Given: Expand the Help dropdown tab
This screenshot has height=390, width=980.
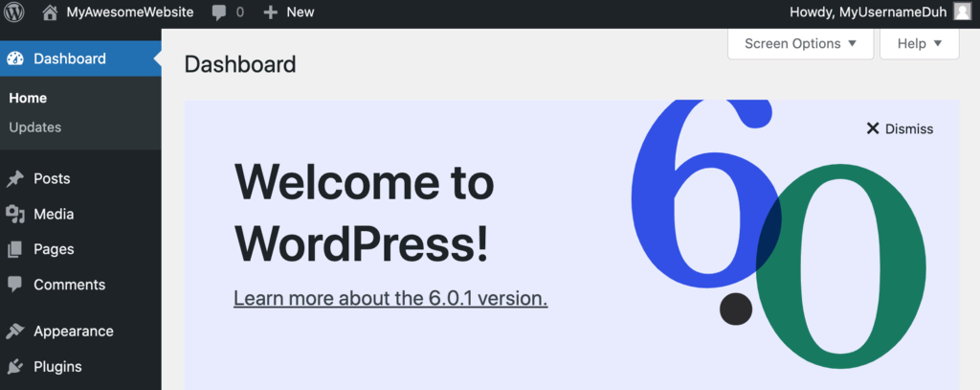Looking at the screenshot, I should [920, 44].
